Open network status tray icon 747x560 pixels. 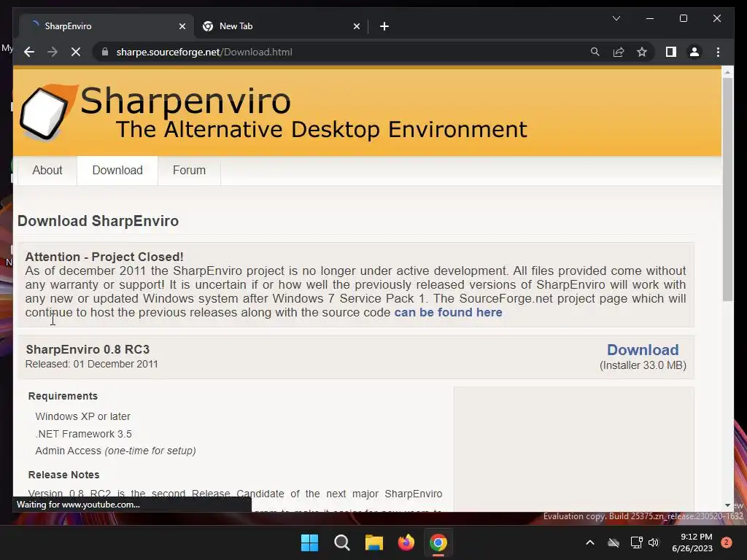click(636, 542)
